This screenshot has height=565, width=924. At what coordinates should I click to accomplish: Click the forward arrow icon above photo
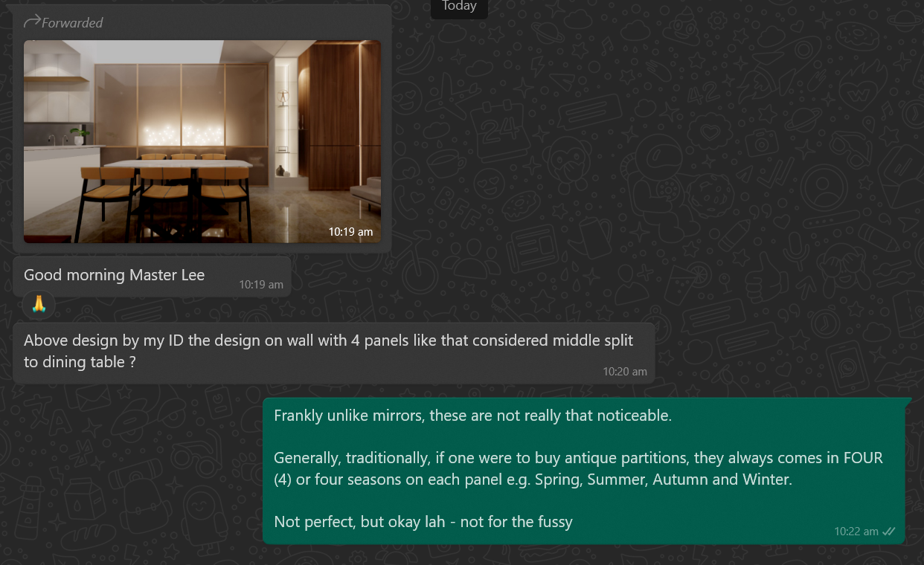[x=32, y=22]
